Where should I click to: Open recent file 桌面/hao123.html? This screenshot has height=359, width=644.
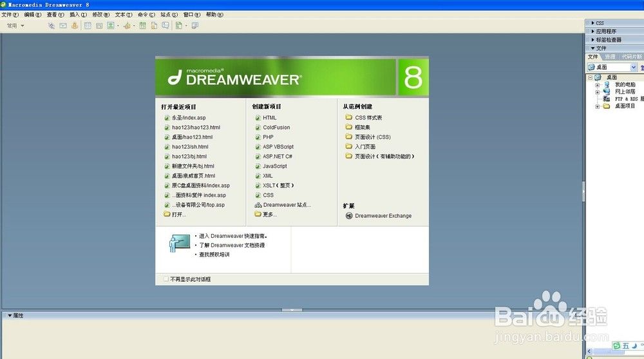(x=192, y=137)
